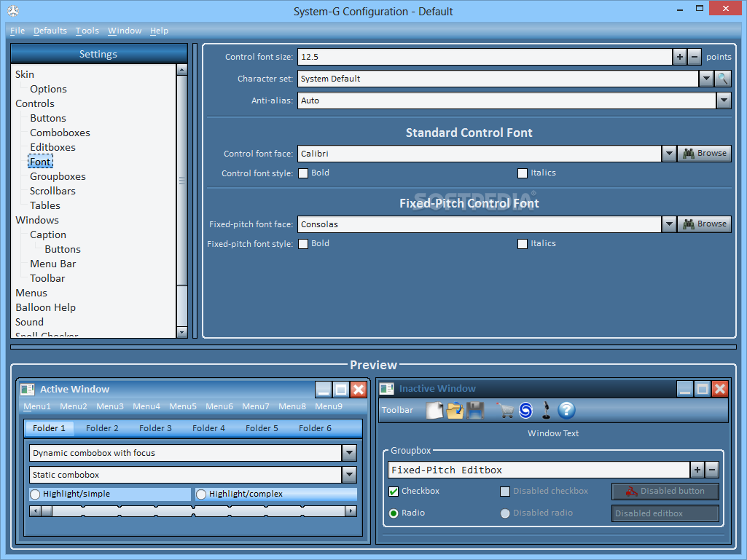
Task: Maximize the Inactive Window preview
Action: coord(703,389)
